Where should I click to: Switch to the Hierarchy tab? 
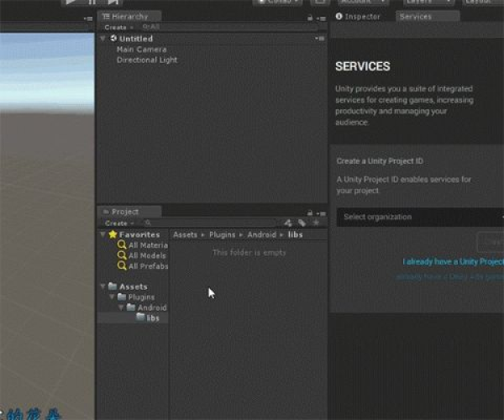pyautogui.click(x=129, y=17)
